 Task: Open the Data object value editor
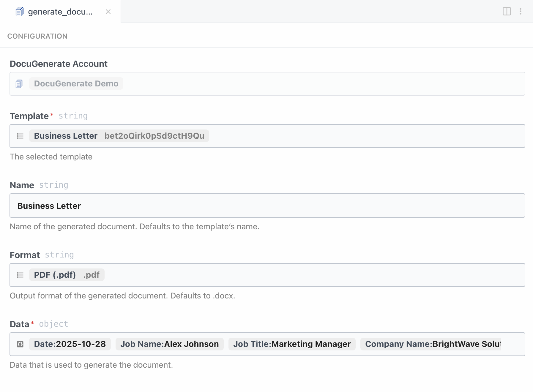pyautogui.click(x=267, y=344)
